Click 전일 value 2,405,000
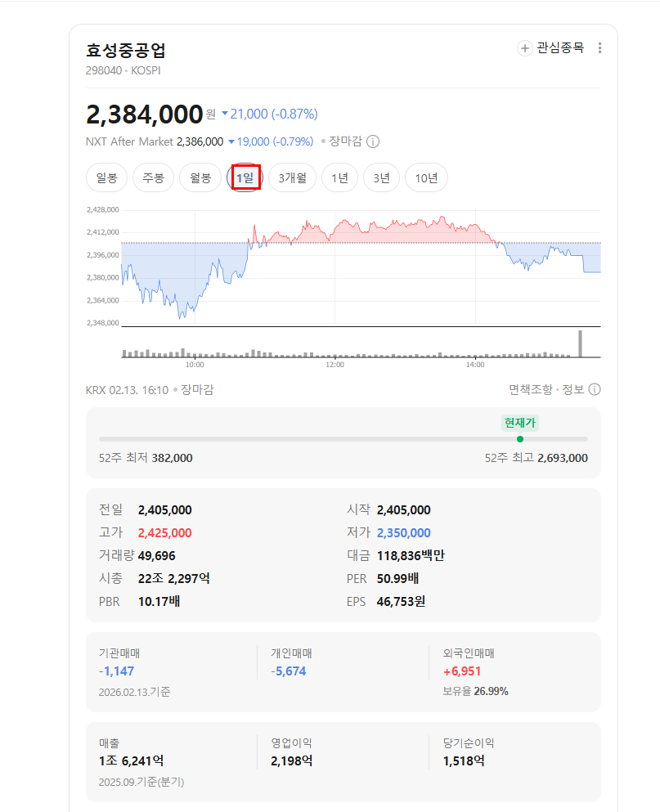Image resolution: width=660 pixels, height=812 pixels. pos(164,510)
